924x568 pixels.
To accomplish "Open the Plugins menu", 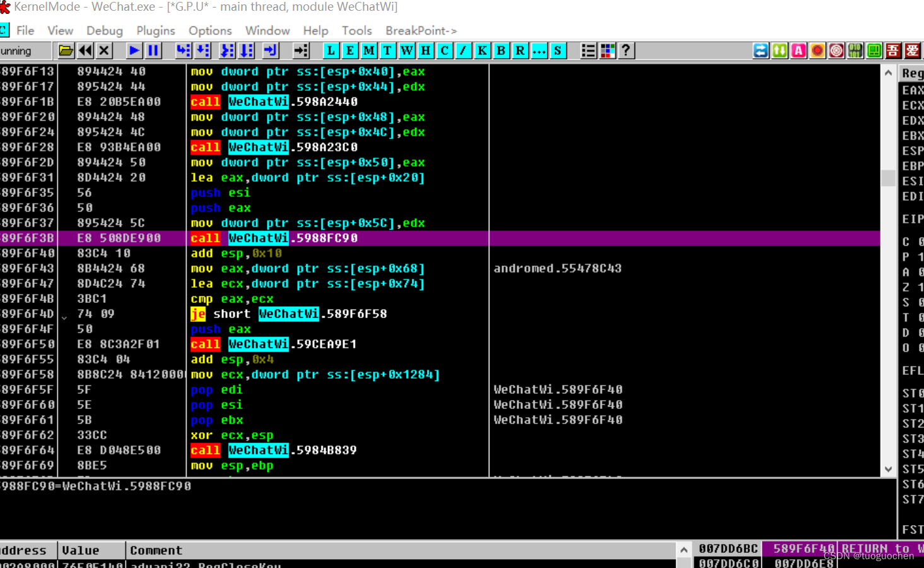I will click(156, 30).
